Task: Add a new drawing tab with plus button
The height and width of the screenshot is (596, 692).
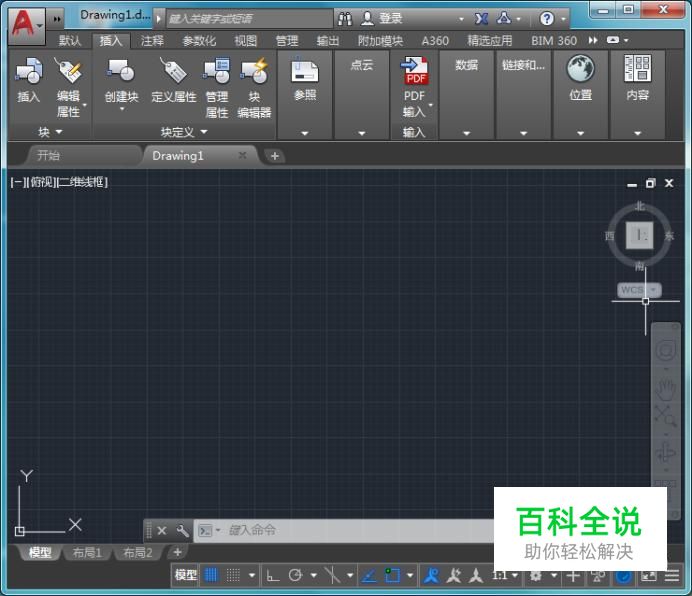Action: click(x=275, y=156)
